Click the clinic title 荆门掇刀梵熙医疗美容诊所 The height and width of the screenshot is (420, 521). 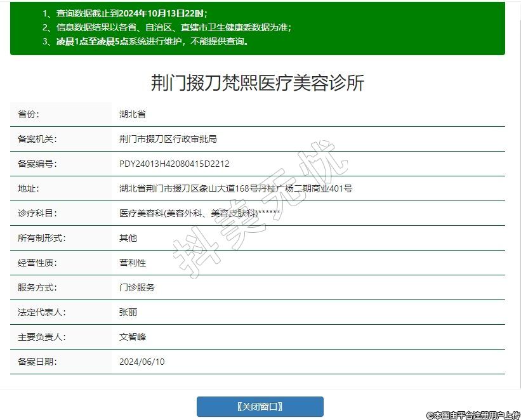(258, 83)
